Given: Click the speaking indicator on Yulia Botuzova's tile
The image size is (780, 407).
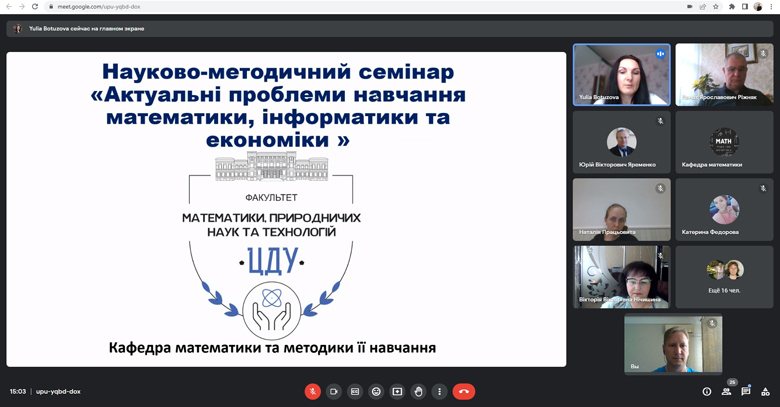Looking at the screenshot, I should (x=660, y=54).
